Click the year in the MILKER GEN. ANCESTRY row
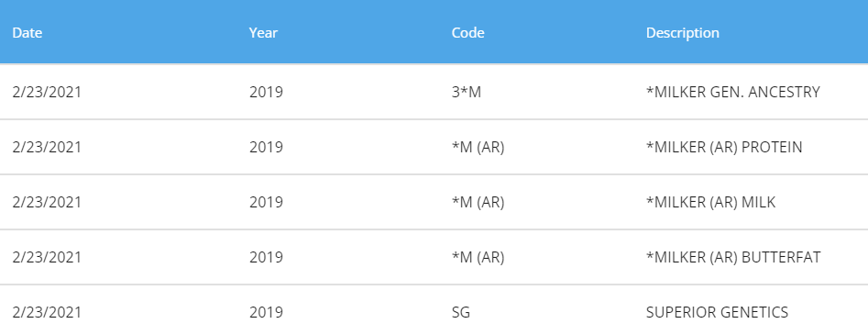Viewport: 868px width, 335px height. [266, 92]
